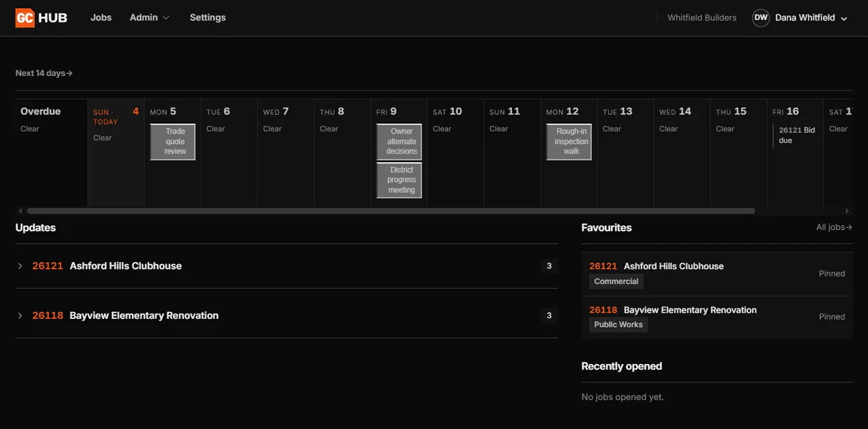Viewport: 868px width, 429px height.
Task: Click the update count badge for Ashford Hills
Action: 549,266
